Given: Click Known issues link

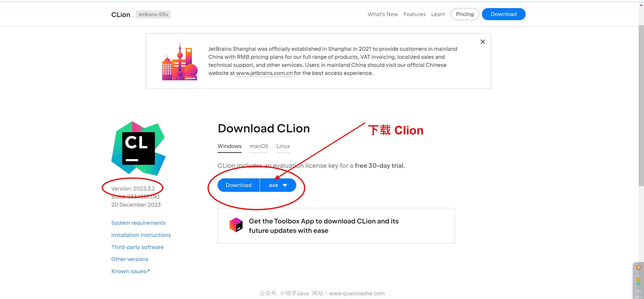Looking at the screenshot, I should click(x=130, y=271).
